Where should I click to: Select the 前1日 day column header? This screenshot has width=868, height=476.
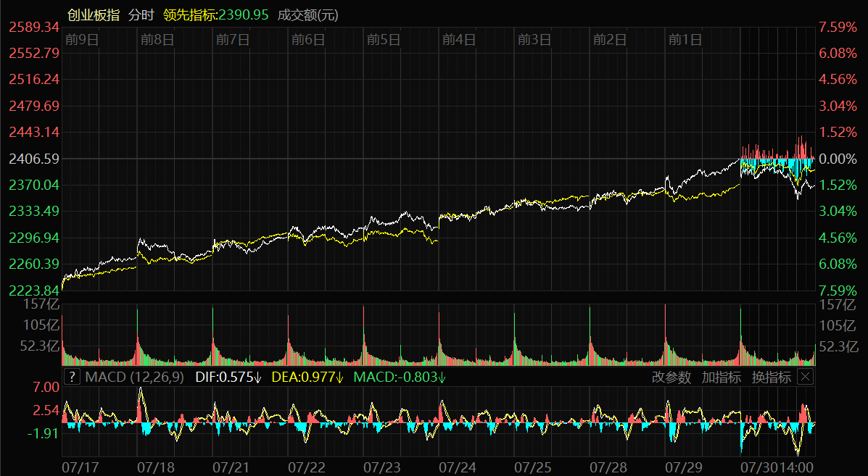685,40
